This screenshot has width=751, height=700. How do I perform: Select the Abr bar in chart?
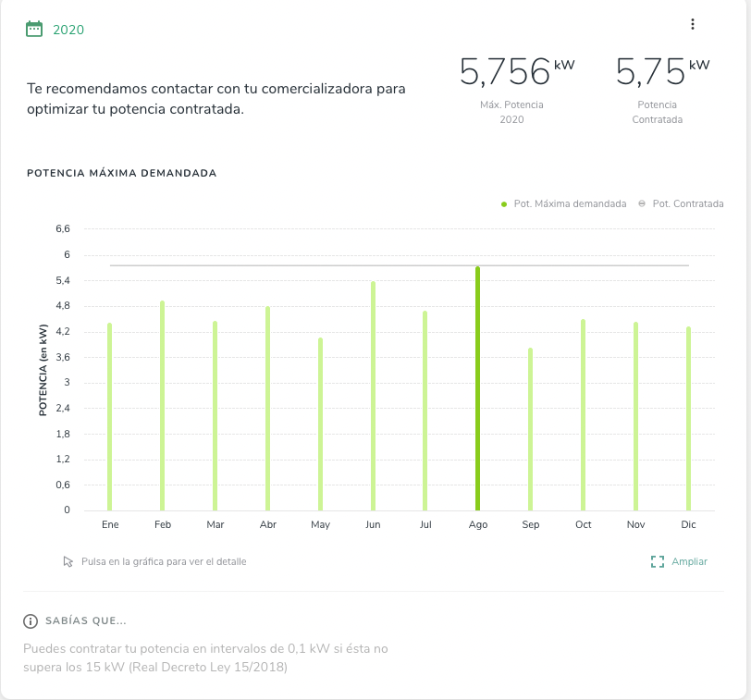pos(267,409)
